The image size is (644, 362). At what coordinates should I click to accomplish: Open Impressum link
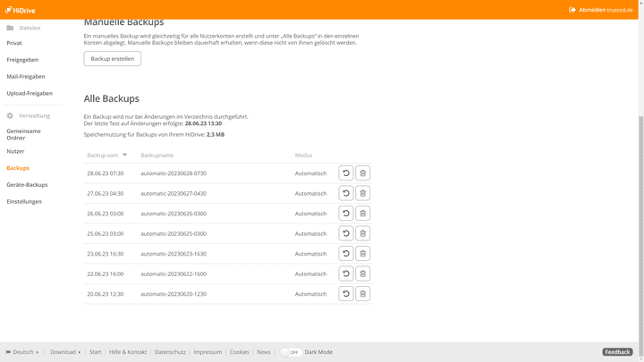coord(208,352)
